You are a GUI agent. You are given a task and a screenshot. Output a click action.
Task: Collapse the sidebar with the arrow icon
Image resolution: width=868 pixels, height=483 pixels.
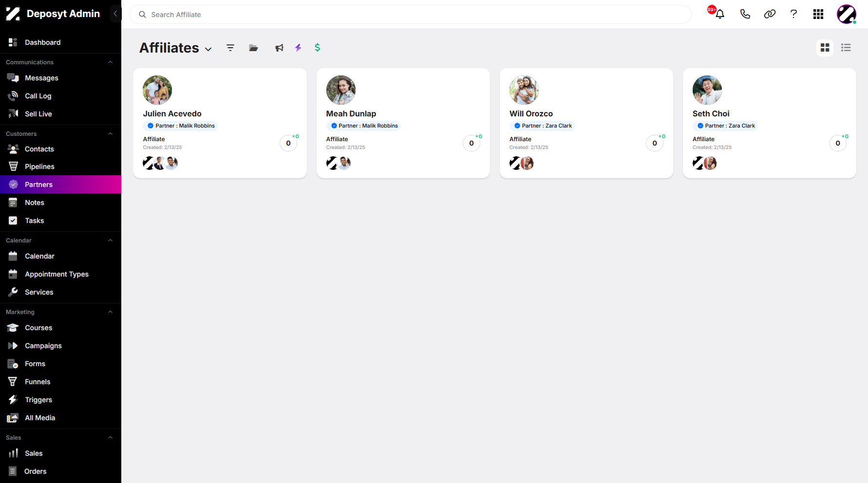pyautogui.click(x=115, y=14)
